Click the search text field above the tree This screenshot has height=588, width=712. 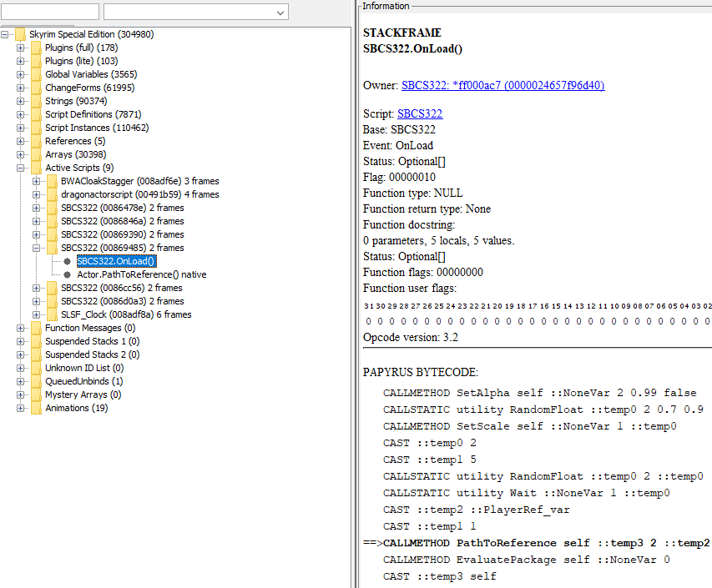click(50, 12)
